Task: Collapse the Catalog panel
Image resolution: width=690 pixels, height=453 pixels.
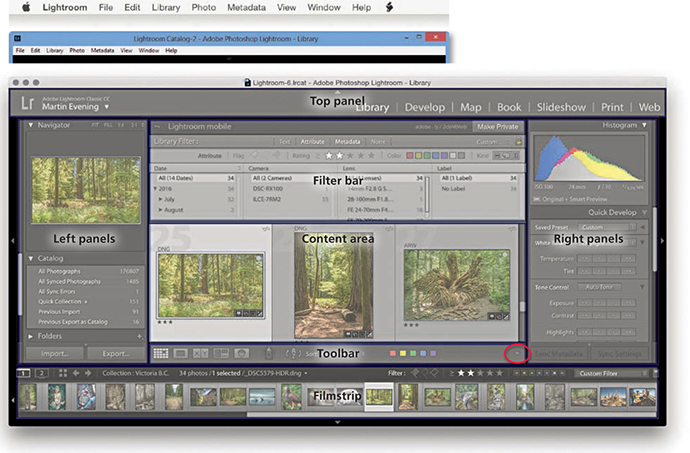Action: (x=30, y=258)
